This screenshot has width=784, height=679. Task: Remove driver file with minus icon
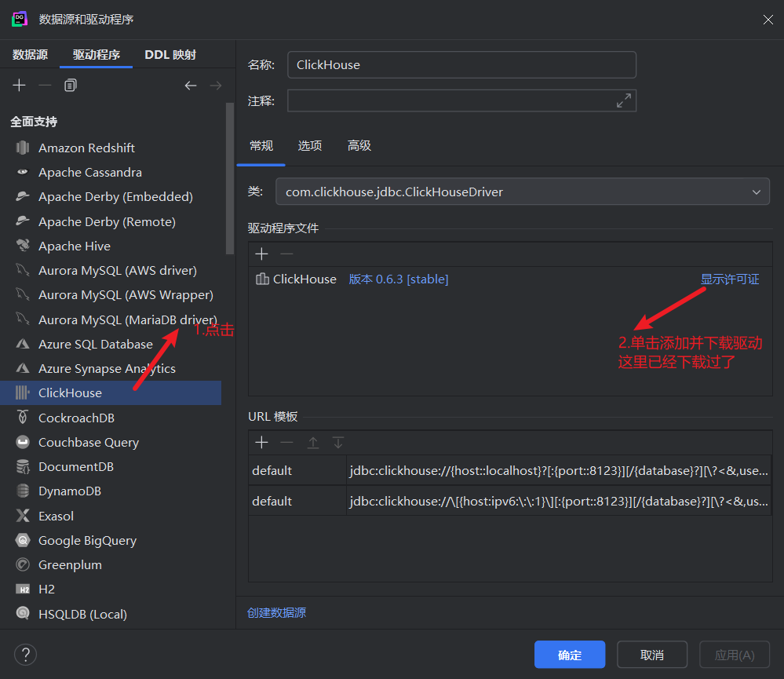(286, 254)
